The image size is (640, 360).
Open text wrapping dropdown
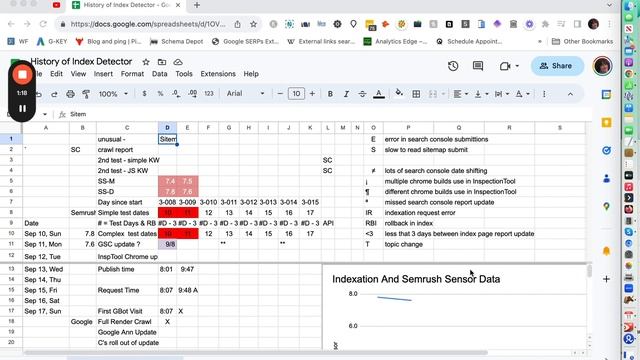pyautogui.click(x=502, y=94)
